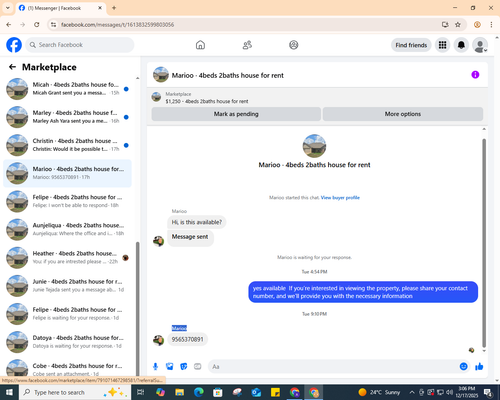Open Felipe 'waiting for your response' chat
The height and width of the screenshot is (400, 500).
click(x=67, y=314)
